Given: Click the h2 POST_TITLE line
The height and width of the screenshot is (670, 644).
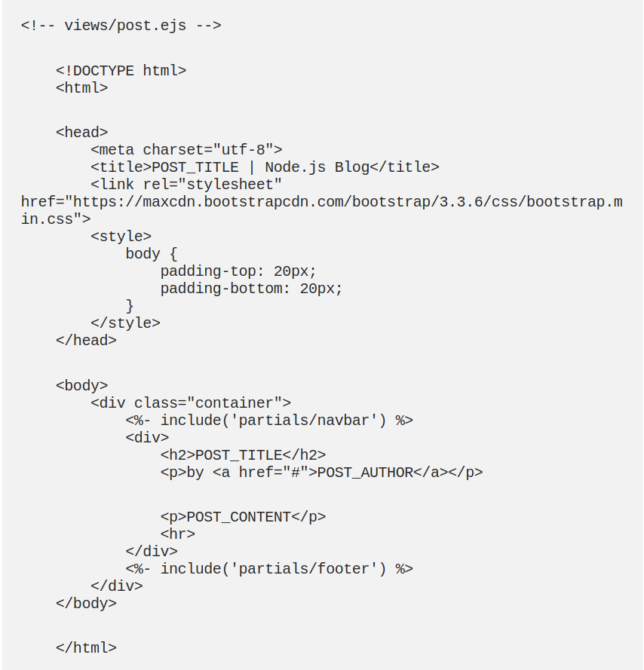Looking at the screenshot, I should pos(243,455).
